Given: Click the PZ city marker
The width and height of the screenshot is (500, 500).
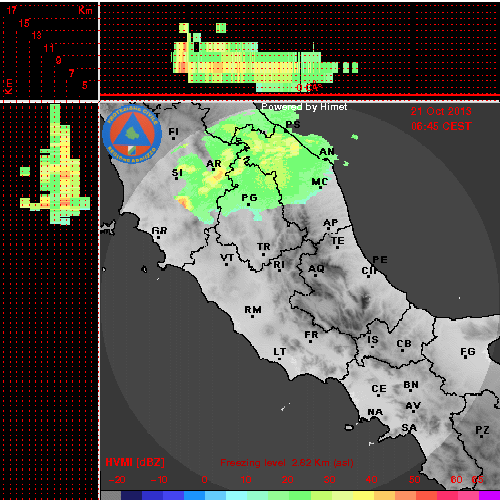Looking at the screenshot, I should pos(481,436).
